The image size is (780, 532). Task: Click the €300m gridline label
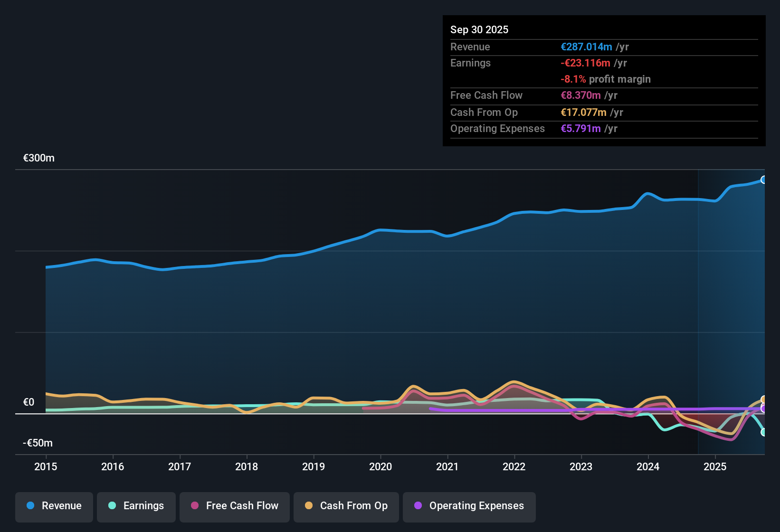coord(38,158)
